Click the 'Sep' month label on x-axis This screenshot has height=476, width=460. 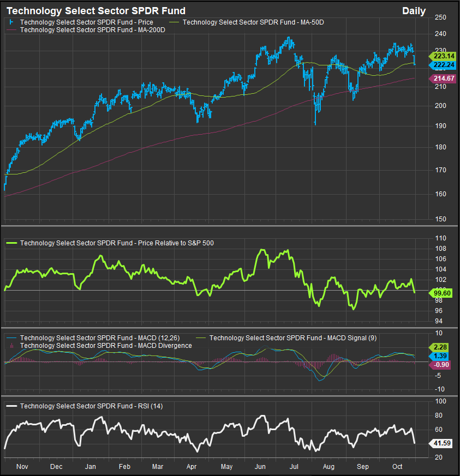pyautogui.click(x=363, y=466)
